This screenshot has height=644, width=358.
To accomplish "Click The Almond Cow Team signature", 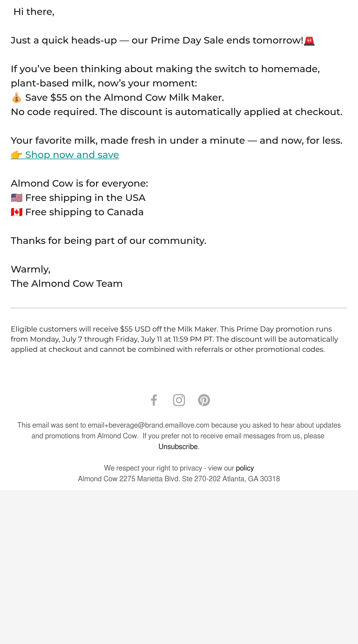I will (x=67, y=284).
